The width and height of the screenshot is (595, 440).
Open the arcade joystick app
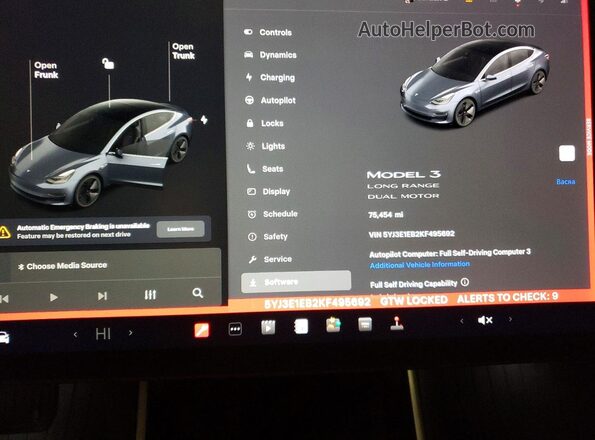397,324
